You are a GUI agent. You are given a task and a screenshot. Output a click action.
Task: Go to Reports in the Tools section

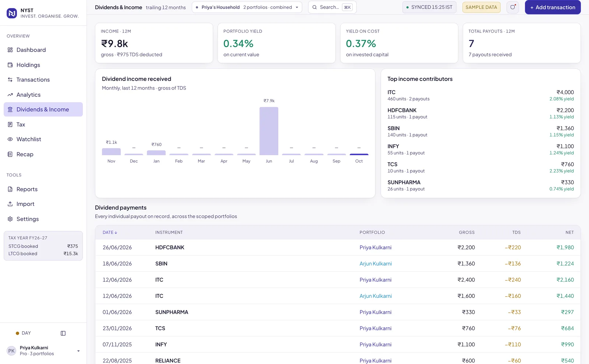point(43,189)
